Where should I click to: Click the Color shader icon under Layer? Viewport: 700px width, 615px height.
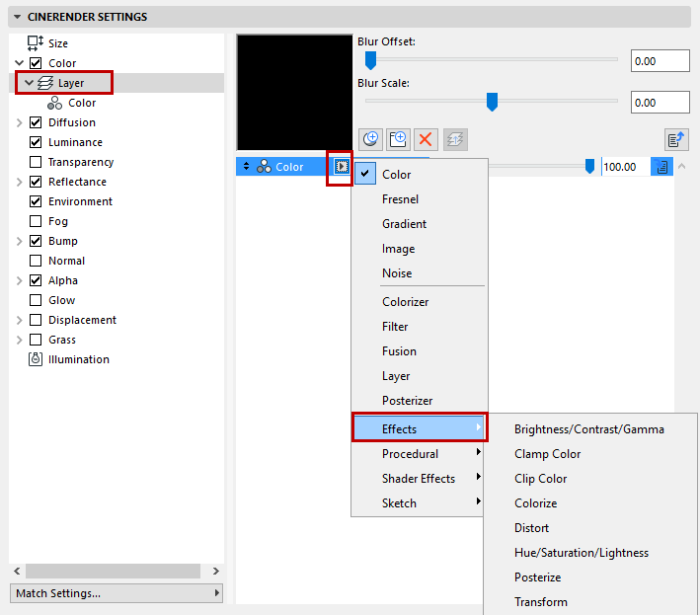click(54, 103)
